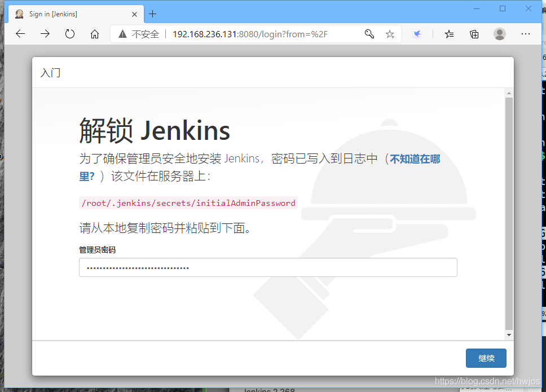Screen dimensions: 546x392
Task: Click the blue bird extension icon
Action: click(417, 34)
